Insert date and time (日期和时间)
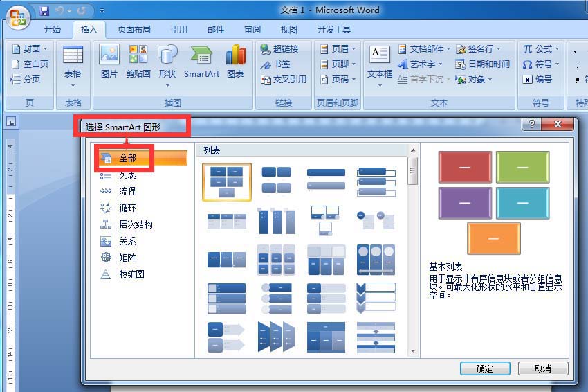588x392 pixels. 482,64
